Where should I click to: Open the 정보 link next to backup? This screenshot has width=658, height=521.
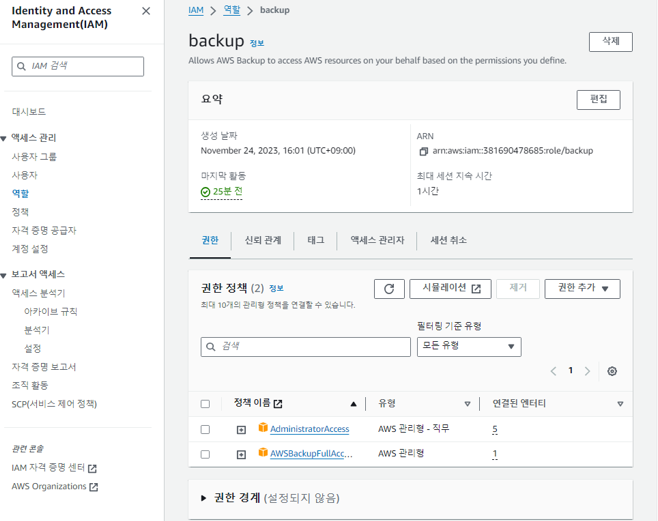[x=257, y=43]
